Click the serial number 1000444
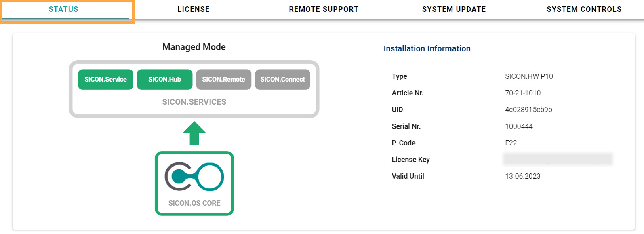 [519, 126]
